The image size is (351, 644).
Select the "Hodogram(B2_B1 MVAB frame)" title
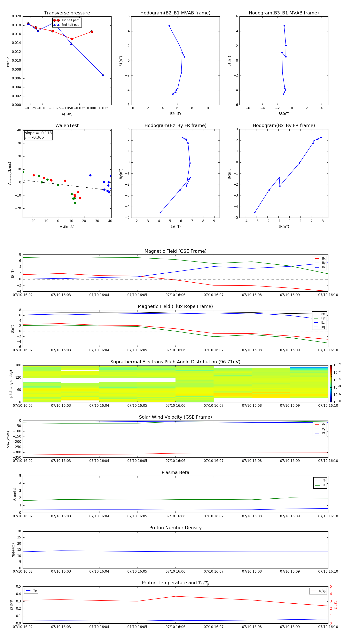click(x=175, y=13)
